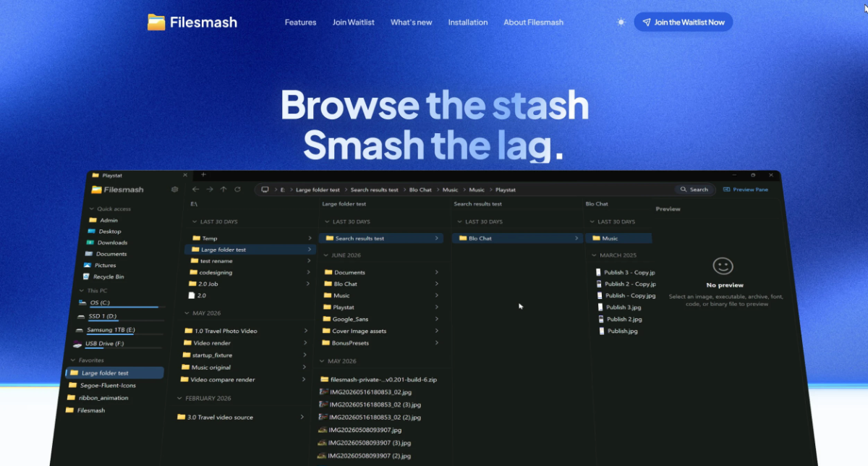Click 'Playstat' at breadcrumb end
Viewport: 868px width, 466px height.
[x=506, y=190]
